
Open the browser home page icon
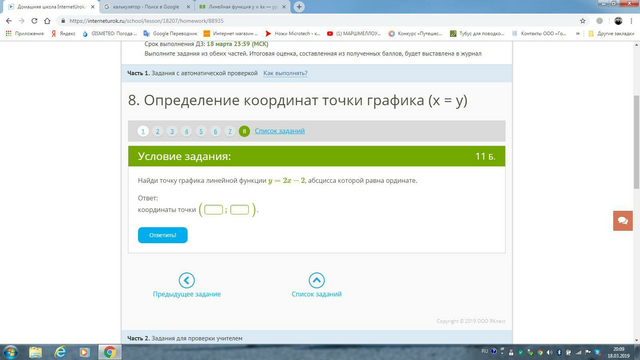click(47, 21)
